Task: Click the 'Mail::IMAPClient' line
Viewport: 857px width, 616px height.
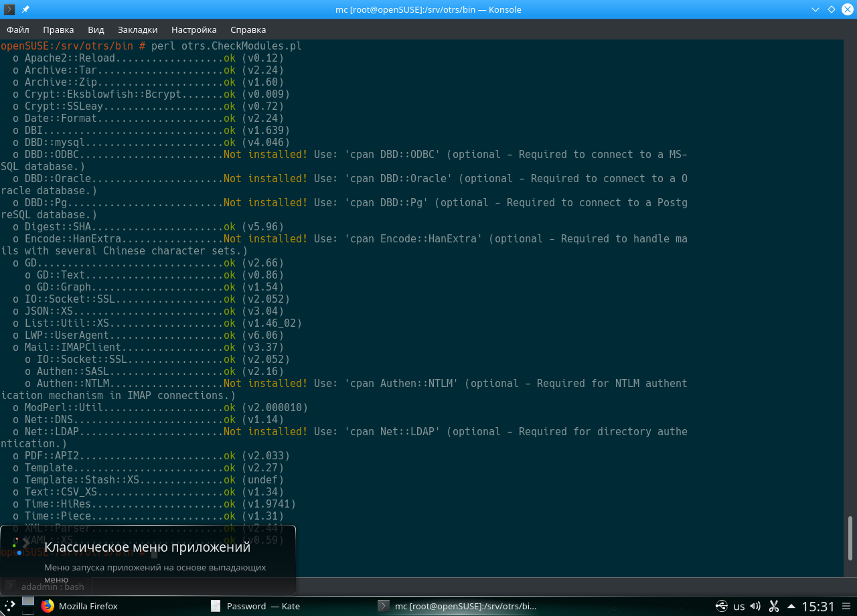Action: tap(149, 348)
